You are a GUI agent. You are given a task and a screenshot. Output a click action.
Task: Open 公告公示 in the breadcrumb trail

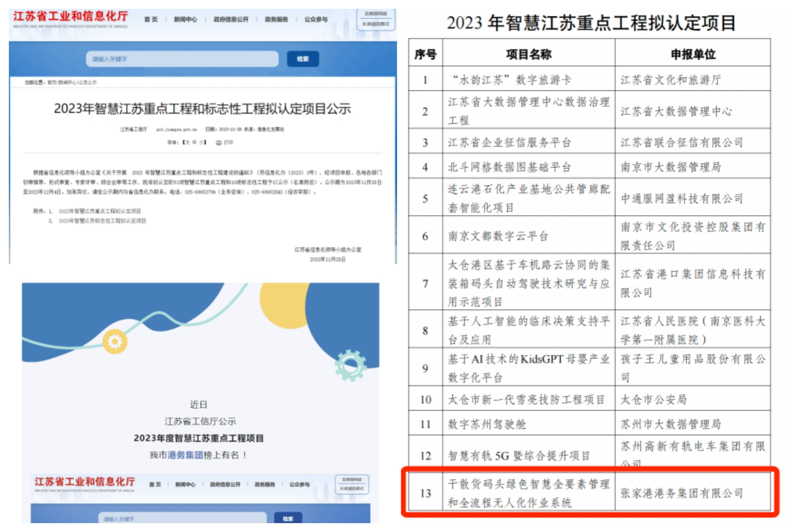[x=87, y=82]
